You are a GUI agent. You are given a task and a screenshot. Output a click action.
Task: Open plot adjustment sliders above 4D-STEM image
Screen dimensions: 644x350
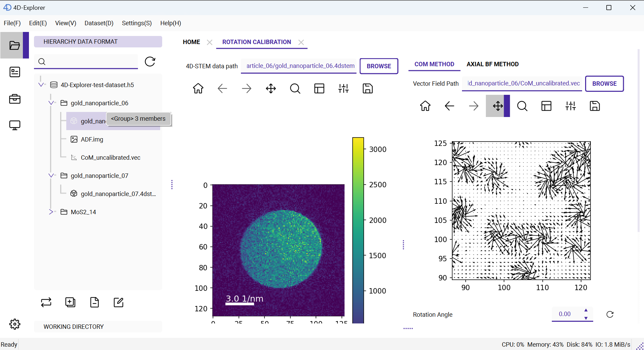coord(344,89)
